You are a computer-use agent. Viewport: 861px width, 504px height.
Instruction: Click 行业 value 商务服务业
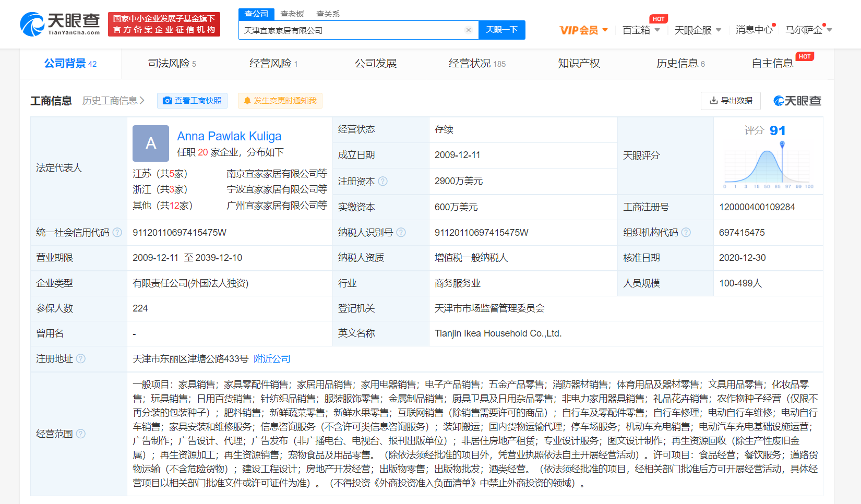(457, 283)
